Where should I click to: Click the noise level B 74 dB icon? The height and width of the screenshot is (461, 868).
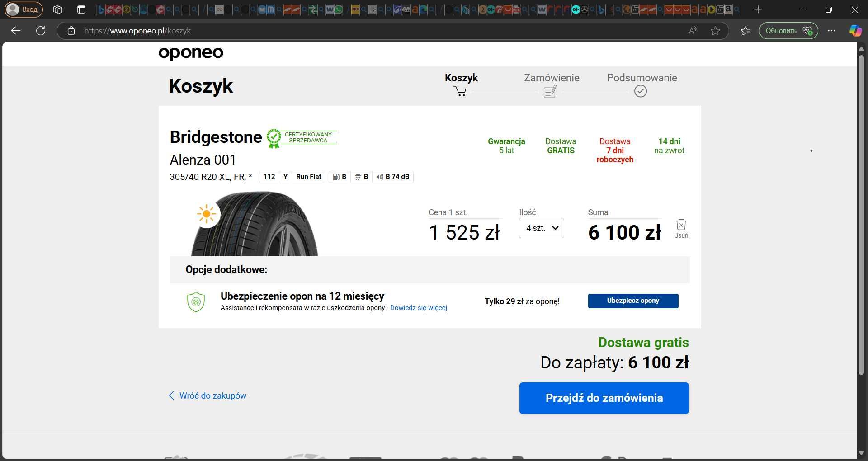click(392, 177)
